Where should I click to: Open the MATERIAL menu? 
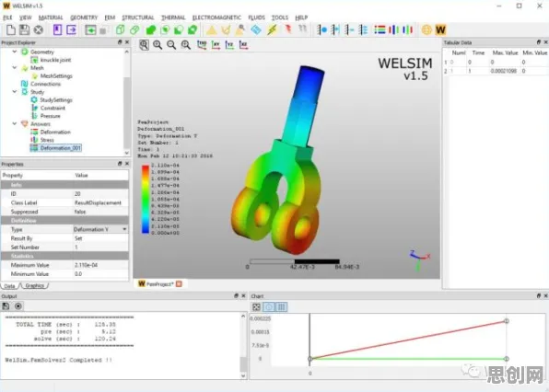tap(51, 17)
